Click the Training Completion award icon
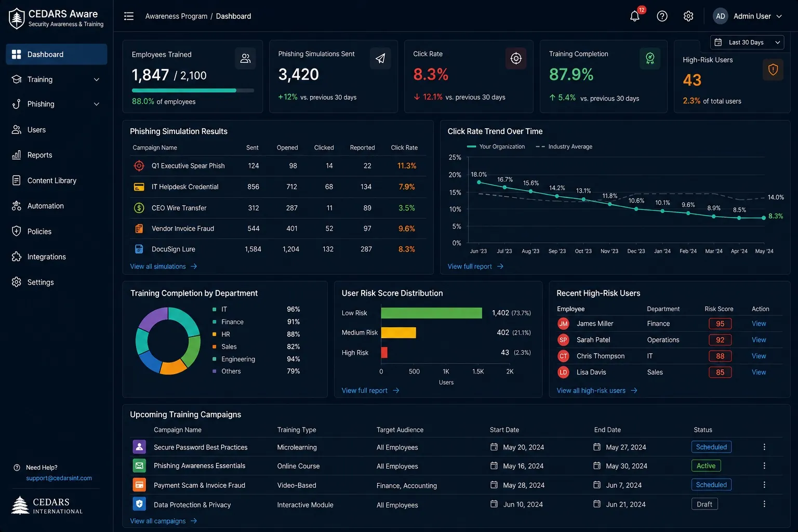Screen dimensions: 798x532 (650, 58)
